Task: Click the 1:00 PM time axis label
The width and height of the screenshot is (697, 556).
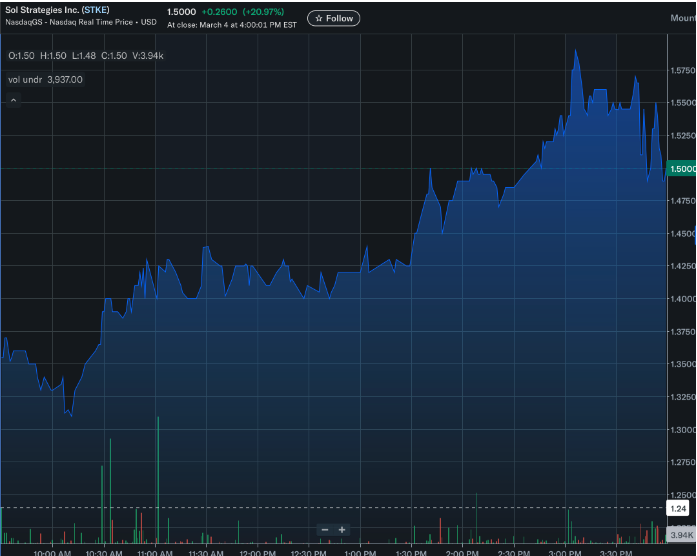Action: (x=359, y=552)
